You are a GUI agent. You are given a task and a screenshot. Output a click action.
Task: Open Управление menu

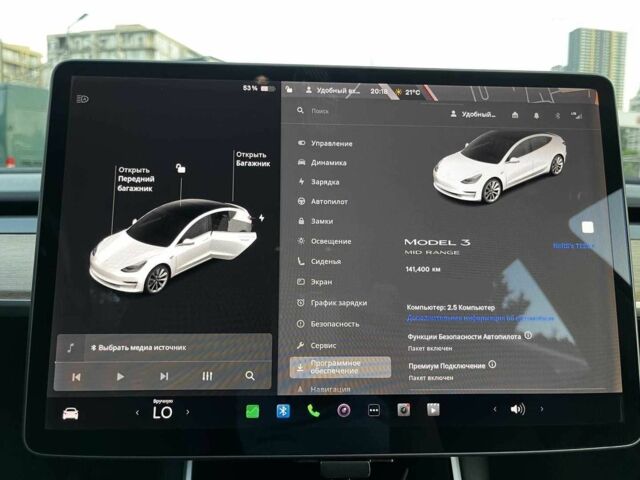[325, 143]
